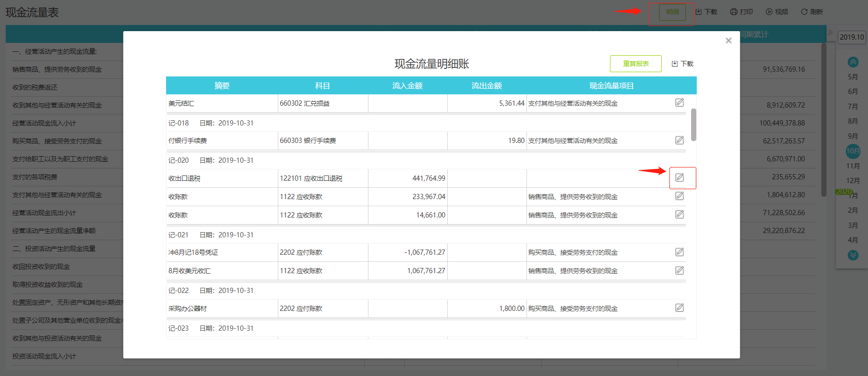Select 2月 of 2020 in period list
Viewport: 868px width, 376px height.
tap(853, 210)
